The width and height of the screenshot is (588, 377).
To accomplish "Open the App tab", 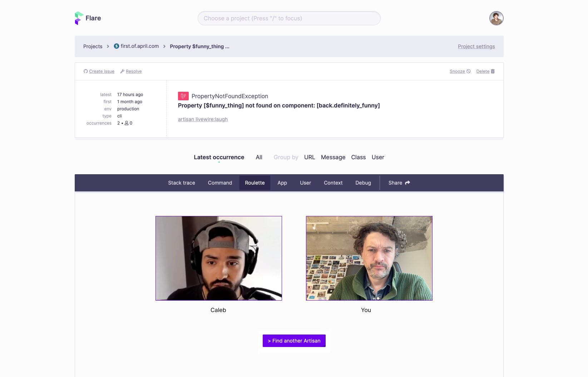I will coord(282,183).
